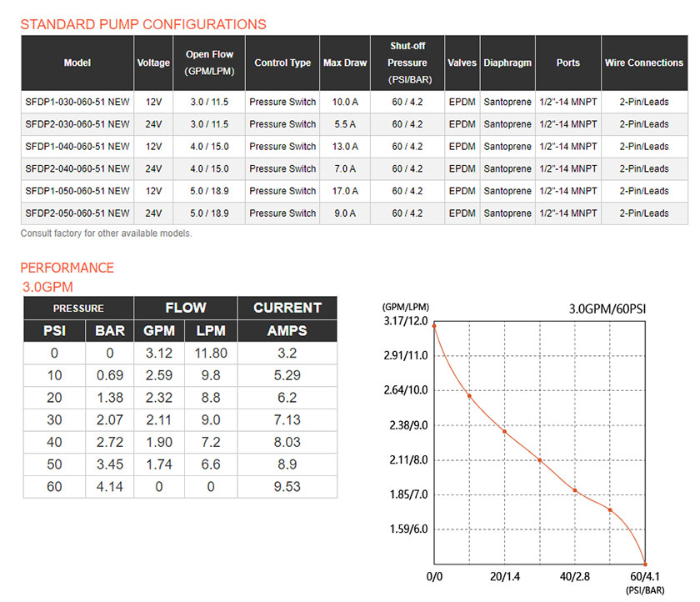This screenshot has height=602, width=700.
Task: Click the 7.0 A max draw cell
Action: coord(345,168)
